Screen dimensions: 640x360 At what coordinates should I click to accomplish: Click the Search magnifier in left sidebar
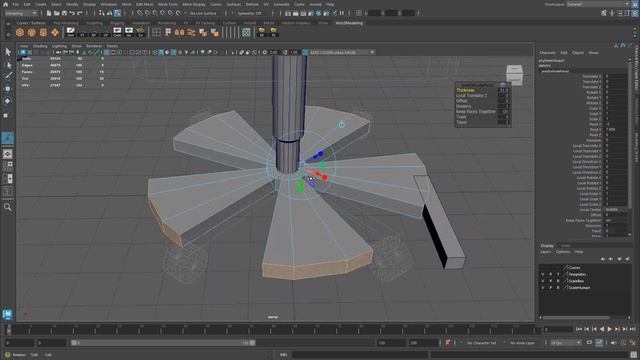7,207
